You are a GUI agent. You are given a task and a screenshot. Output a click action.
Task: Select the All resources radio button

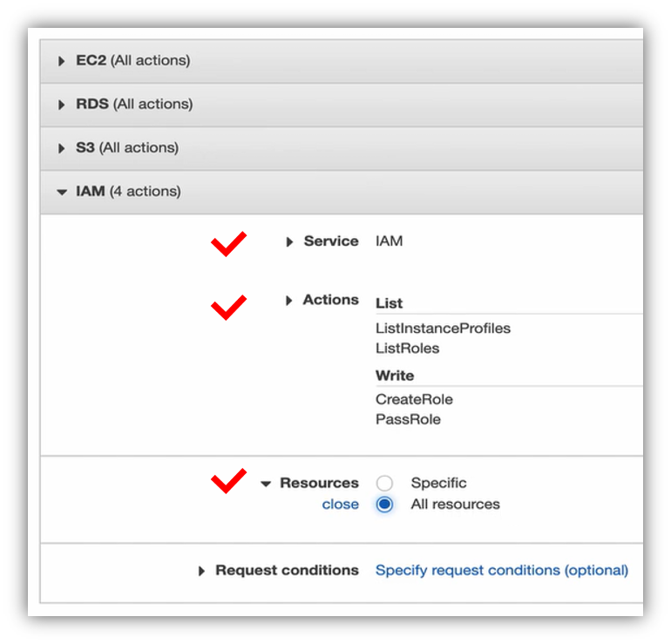coord(384,505)
